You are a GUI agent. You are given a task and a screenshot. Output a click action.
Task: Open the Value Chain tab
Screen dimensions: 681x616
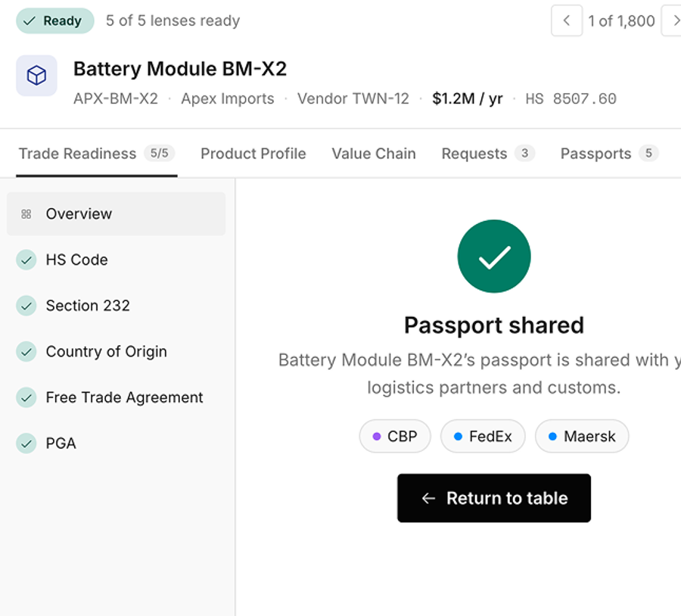(x=374, y=154)
